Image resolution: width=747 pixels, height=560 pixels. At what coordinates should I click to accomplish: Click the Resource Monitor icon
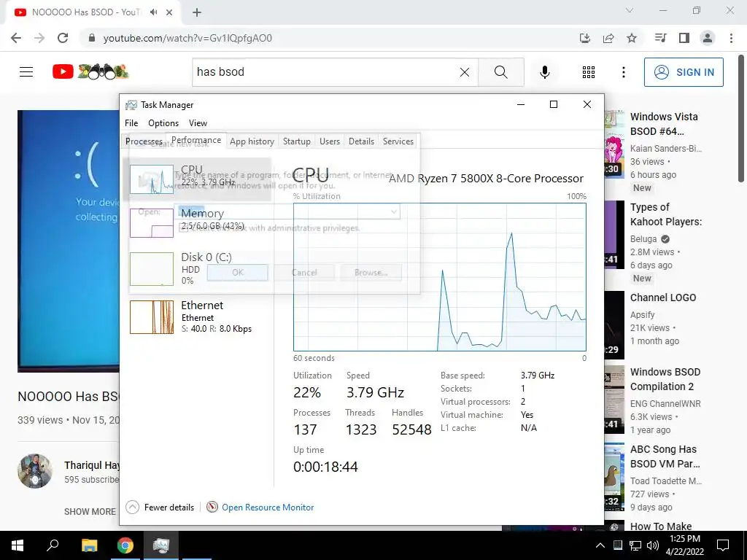coord(212,507)
